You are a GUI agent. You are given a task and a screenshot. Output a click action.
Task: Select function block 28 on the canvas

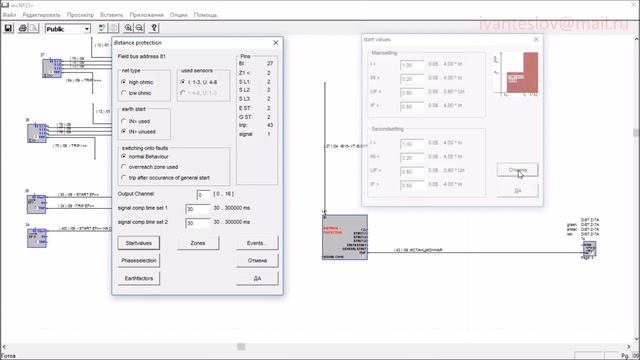click(x=37, y=133)
